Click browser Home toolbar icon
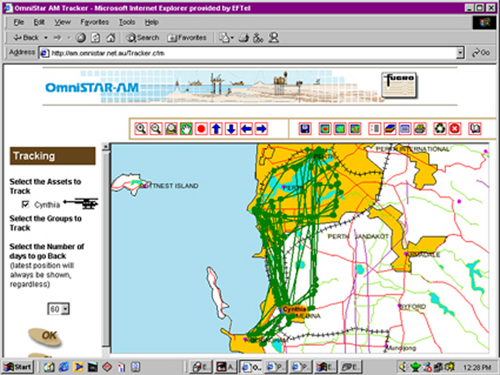 tap(111, 38)
